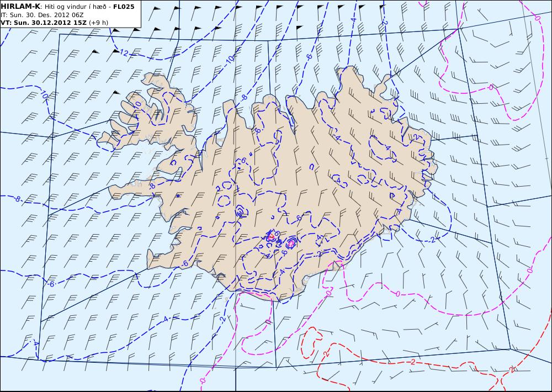The image size is (552, 392).
Task: Click the "VT: Sun. 30.12.2012 15Z" valid time text
Action: (44, 23)
